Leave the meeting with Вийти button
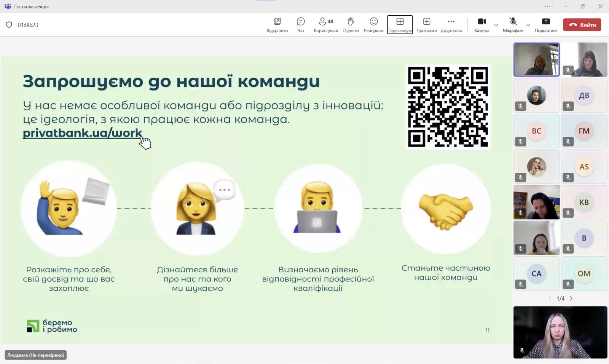Image resolution: width=609 pixels, height=364 pixels. coord(582,25)
